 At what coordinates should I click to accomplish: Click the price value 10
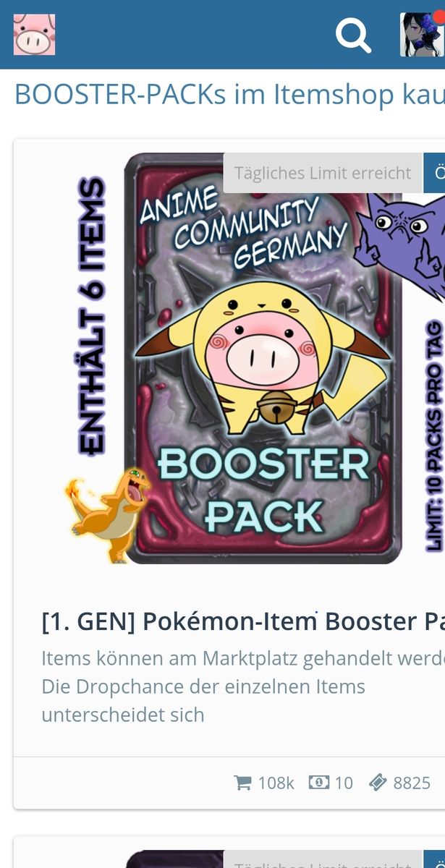click(344, 783)
